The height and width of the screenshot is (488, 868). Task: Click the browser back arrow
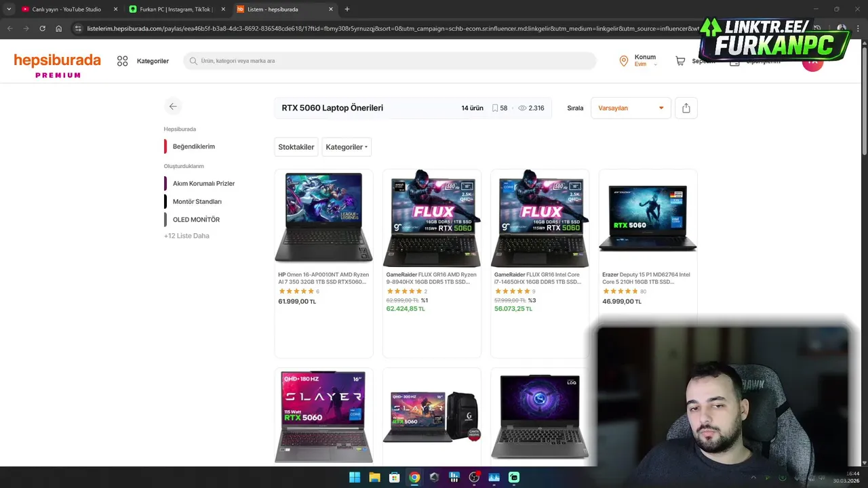[x=9, y=28]
